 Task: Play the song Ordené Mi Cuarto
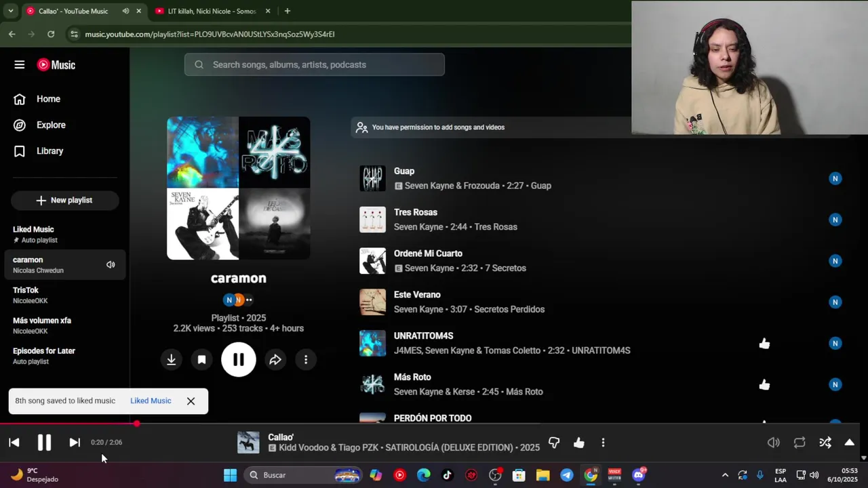(x=428, y=253)
